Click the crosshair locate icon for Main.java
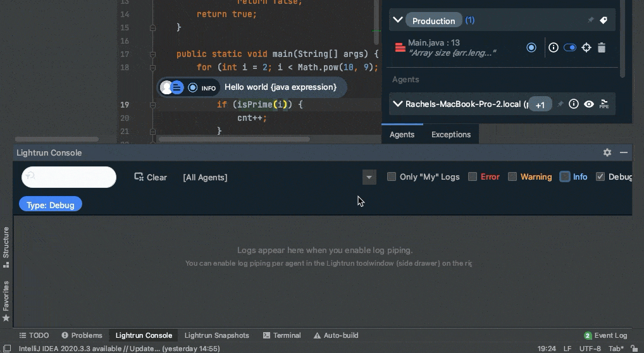 586,47
